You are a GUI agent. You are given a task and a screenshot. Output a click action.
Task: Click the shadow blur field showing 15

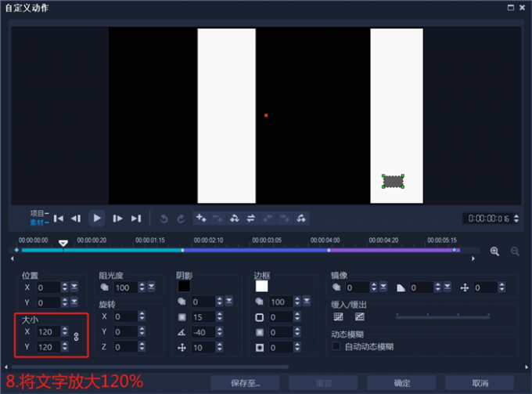203,317
